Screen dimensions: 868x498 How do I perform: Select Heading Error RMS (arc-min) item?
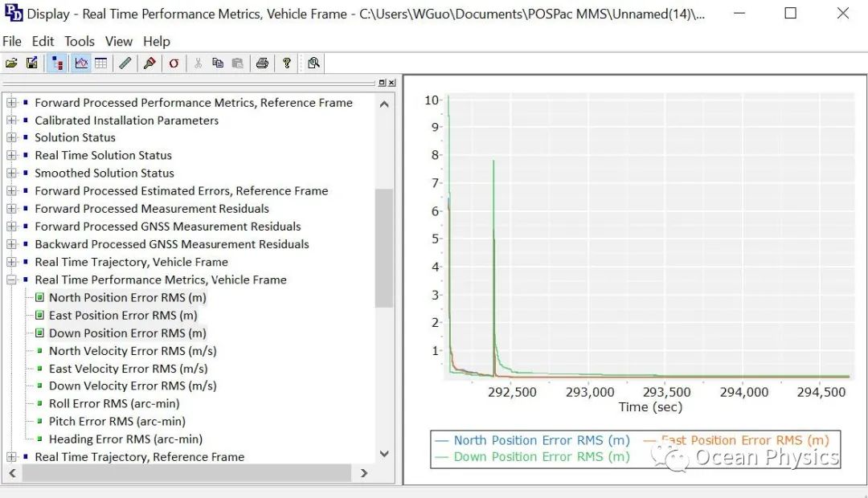coord(125,439)
